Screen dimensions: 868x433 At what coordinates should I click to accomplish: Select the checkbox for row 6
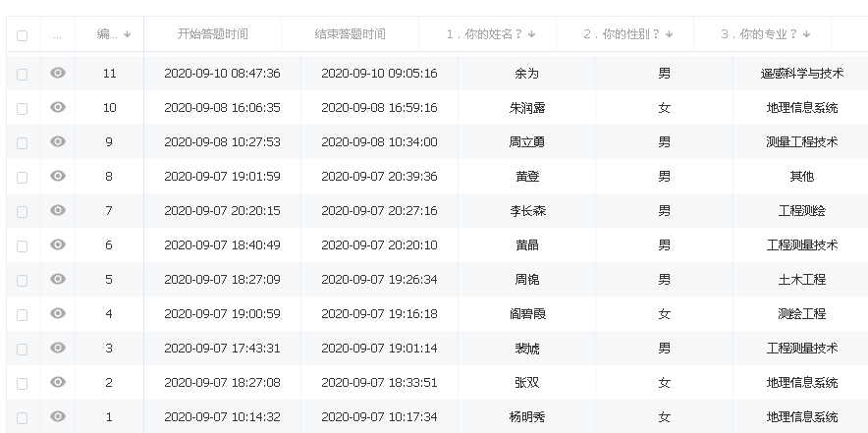[x=23, y=245]
